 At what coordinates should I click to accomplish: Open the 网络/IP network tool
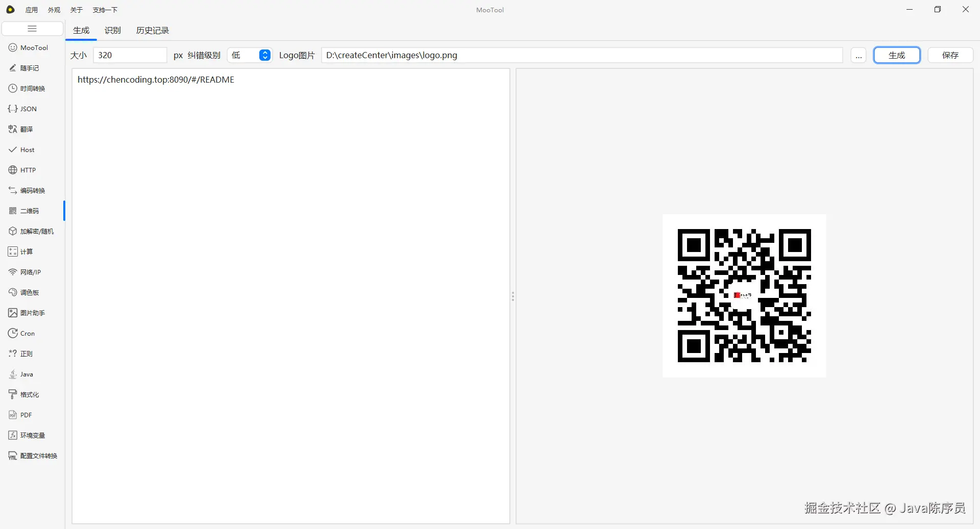(33, 272)
